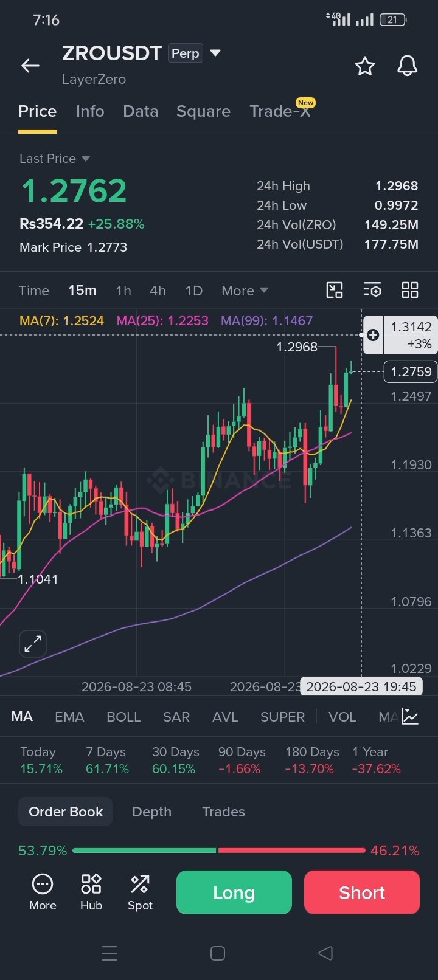Screen dimensions: 438x980
Task: Tap the 2026-08-23 19:45 crosshair time label
Action: (361, 686)
